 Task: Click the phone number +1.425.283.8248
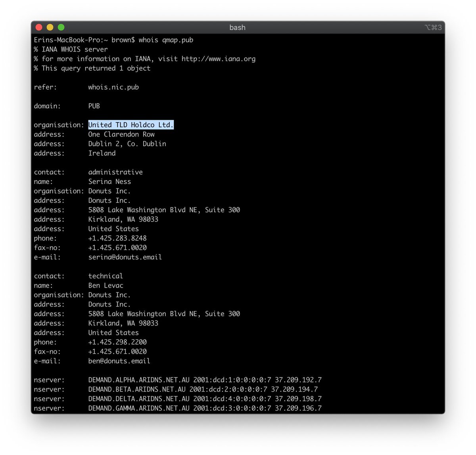click(x=117, y=238)
